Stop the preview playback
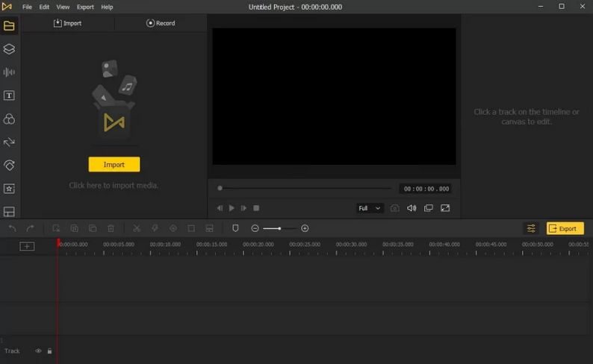Viewport: 593px width, 364px height. (256, 208)
